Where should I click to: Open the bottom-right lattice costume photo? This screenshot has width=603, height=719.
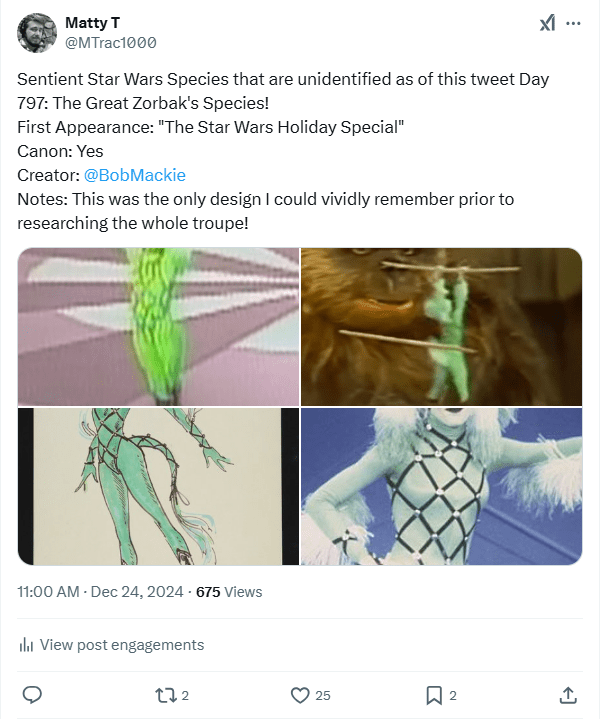coord(441,486)
